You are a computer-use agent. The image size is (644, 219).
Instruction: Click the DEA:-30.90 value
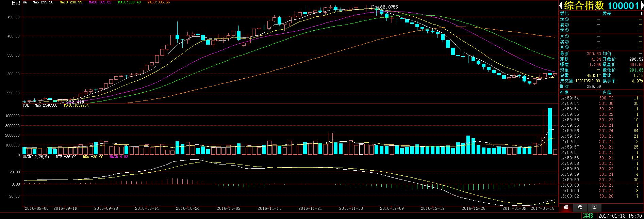93,157
